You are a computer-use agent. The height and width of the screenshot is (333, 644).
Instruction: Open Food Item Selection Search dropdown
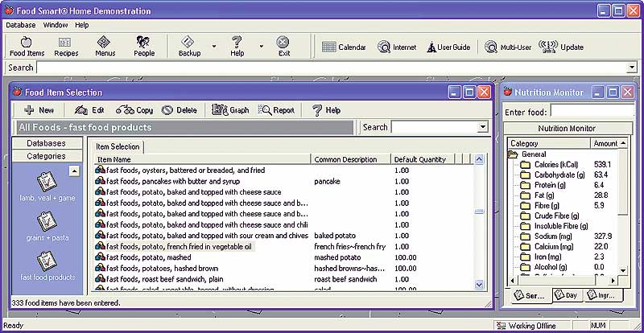(483, 127)
